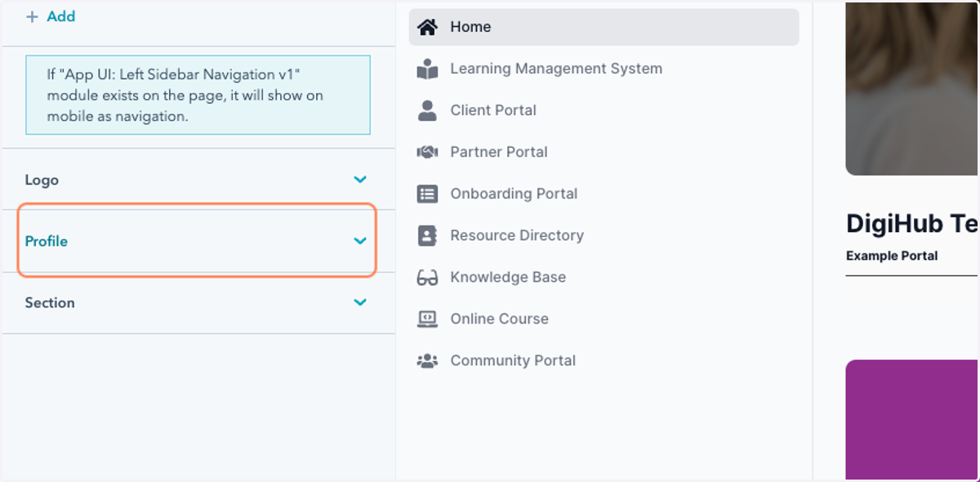Image resolution: width=980 pixels, height=482 pixels.
Task: Click the Left Sidebar Navigation info notice
Action: click(198, 95)
